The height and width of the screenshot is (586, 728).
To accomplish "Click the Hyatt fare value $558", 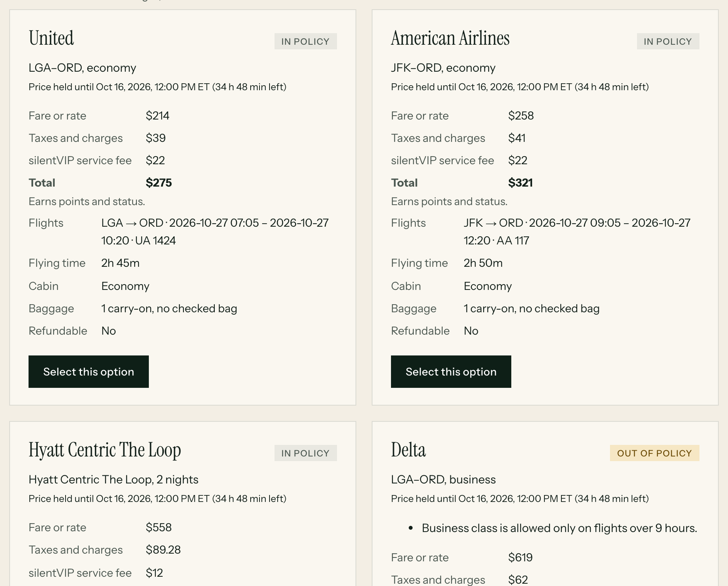I will click(x=159, y=527).
